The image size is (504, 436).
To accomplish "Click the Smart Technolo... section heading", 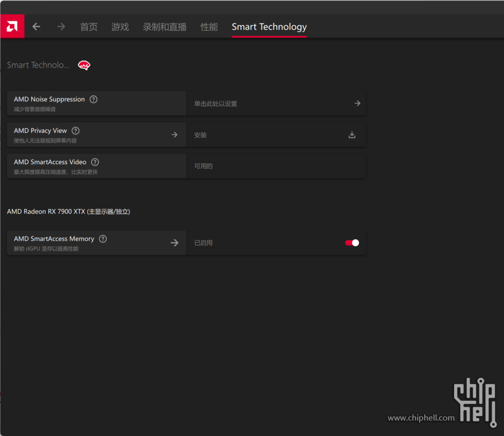I will tap(38, 65).
